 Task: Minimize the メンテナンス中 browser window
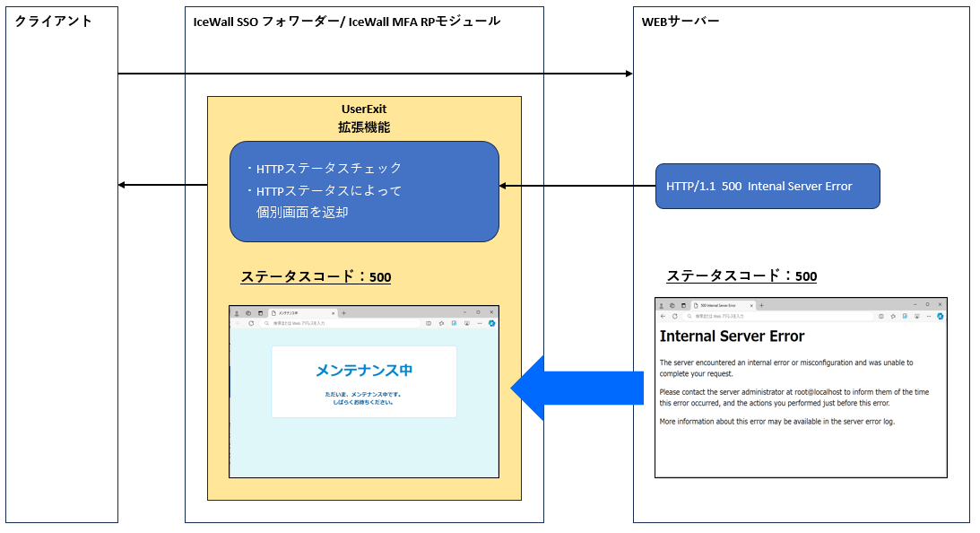click(x=465, y=312)
